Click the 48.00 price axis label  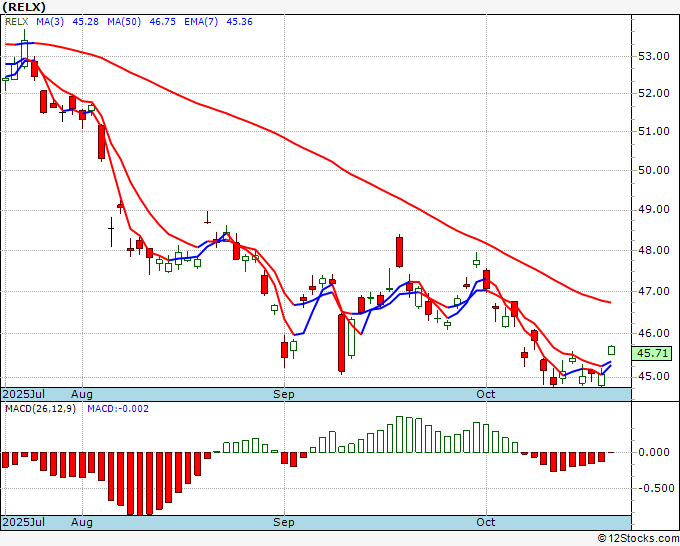pos(653,250)
